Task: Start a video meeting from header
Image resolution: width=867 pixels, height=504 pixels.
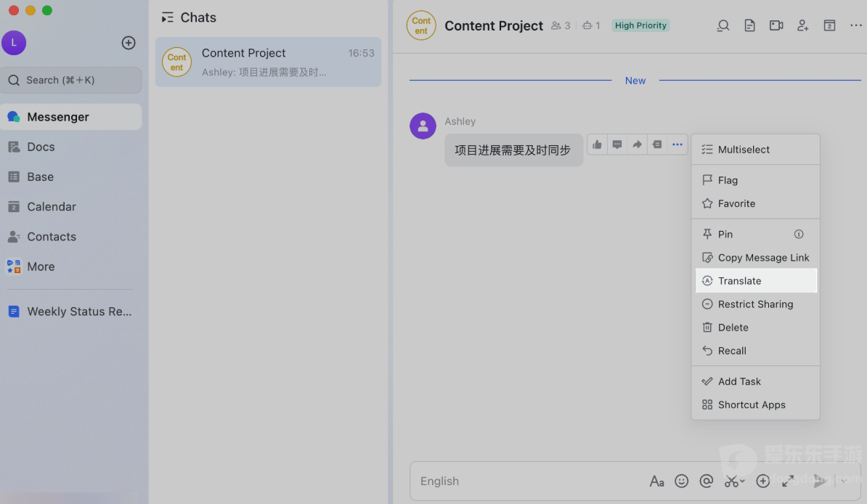Action: [x=776, y=25]
